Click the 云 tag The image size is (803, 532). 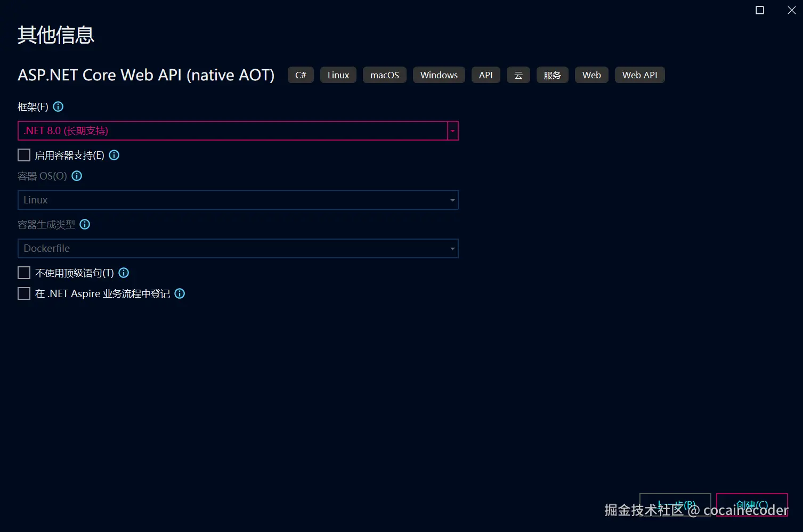pyautogui.click(x=518, y=75)
